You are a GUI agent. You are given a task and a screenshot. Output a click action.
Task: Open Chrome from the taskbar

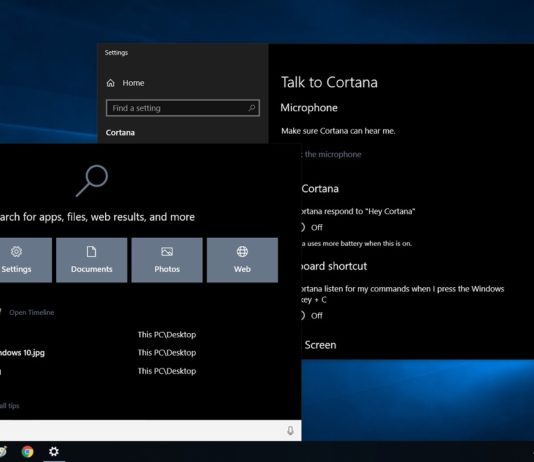tap(28, 451)
